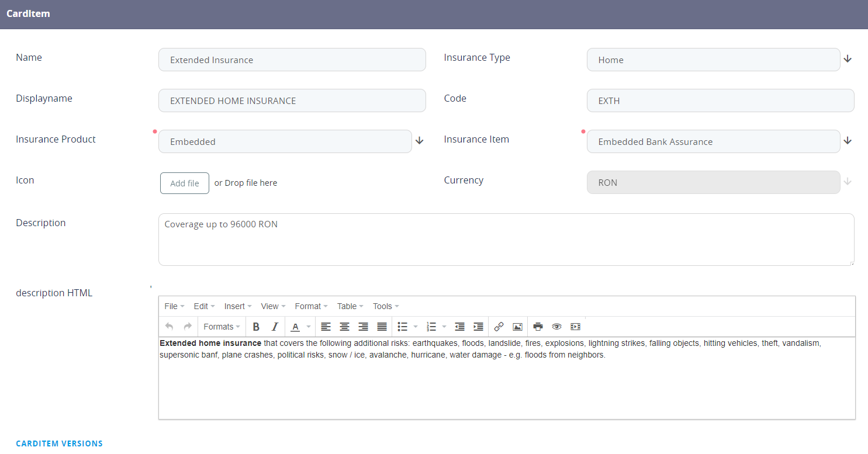Center align the description text
This screenshot has width=868, height=454.
coord(344,327)
